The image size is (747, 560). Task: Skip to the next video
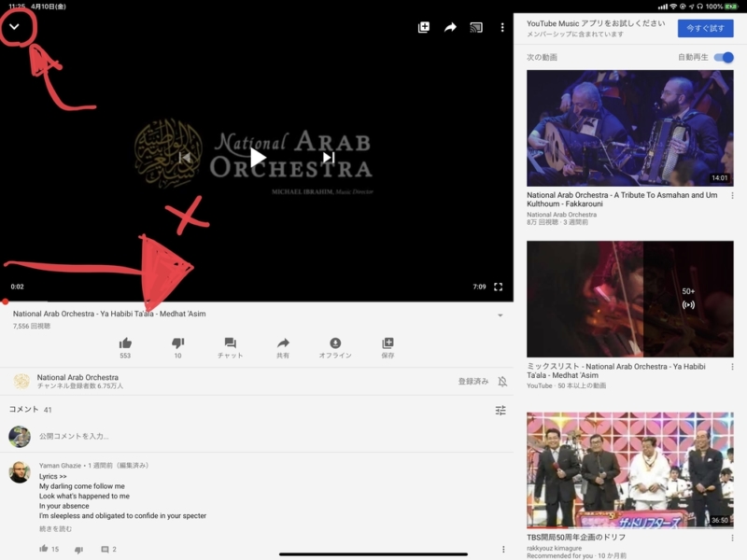[329, 157]
